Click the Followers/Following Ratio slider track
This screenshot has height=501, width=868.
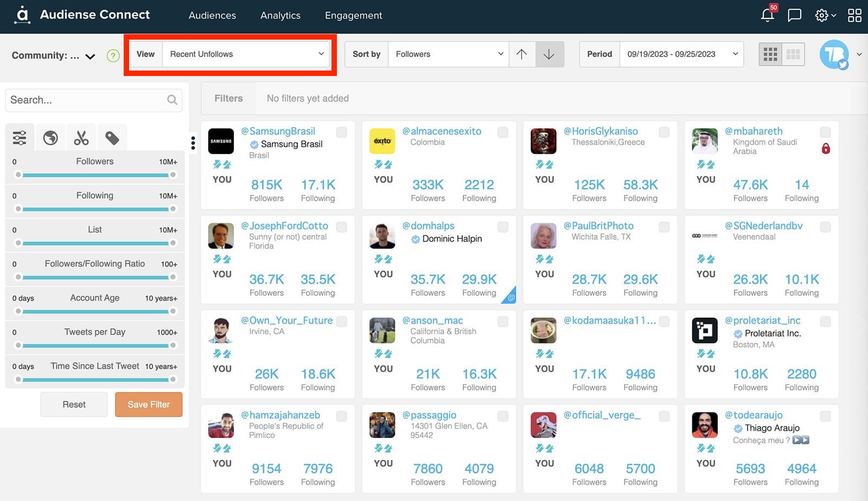pyautogui.click(x=95, y=277)
